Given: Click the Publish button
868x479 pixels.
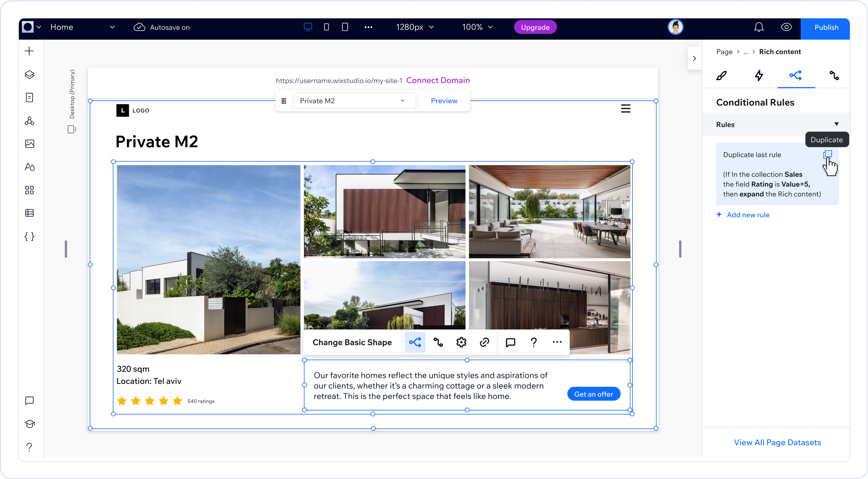Looking at the screenshot, I should pyautogui.click(x=826, y=27).
